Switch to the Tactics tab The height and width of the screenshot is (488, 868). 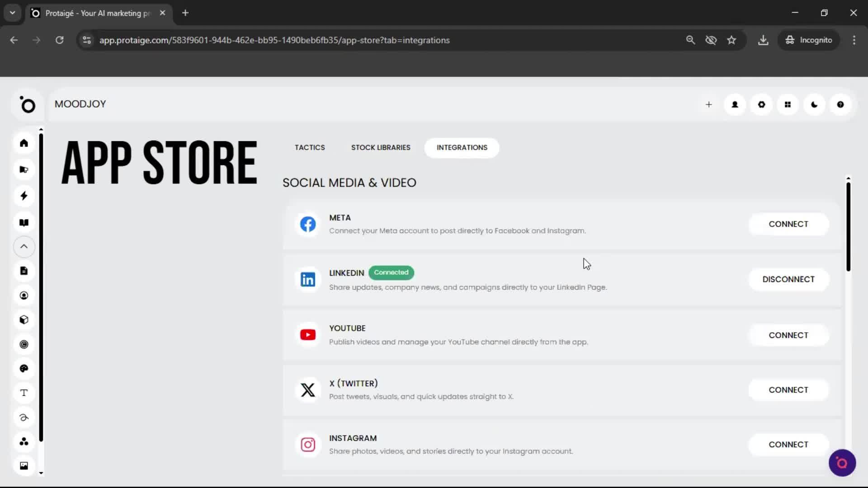click(310, 147)
